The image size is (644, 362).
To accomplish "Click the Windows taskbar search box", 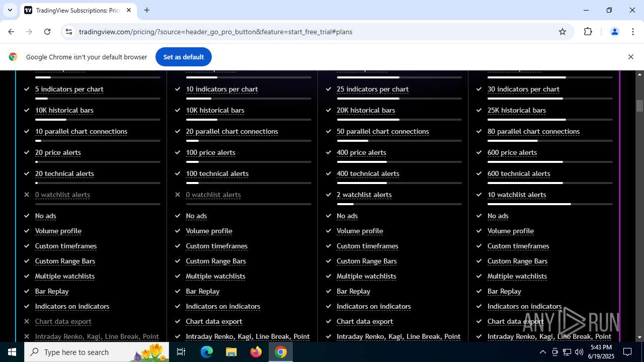I will (97, 352).
